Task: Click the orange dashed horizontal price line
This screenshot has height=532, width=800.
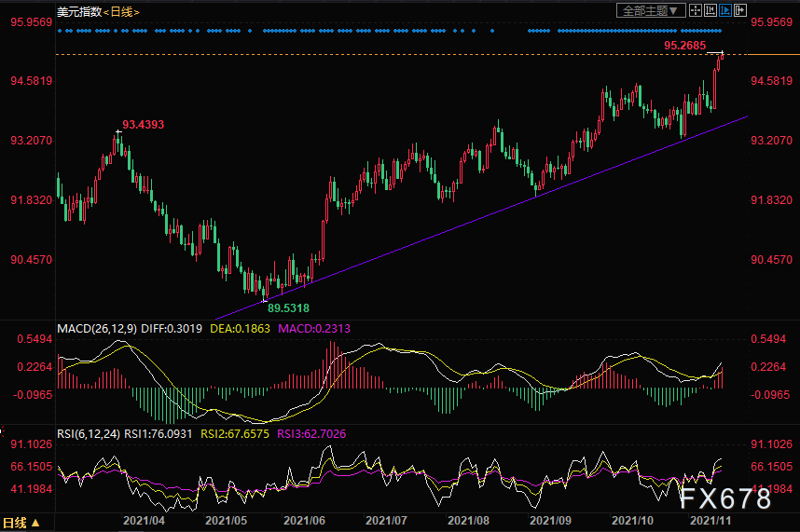Action: click(373, 55)
